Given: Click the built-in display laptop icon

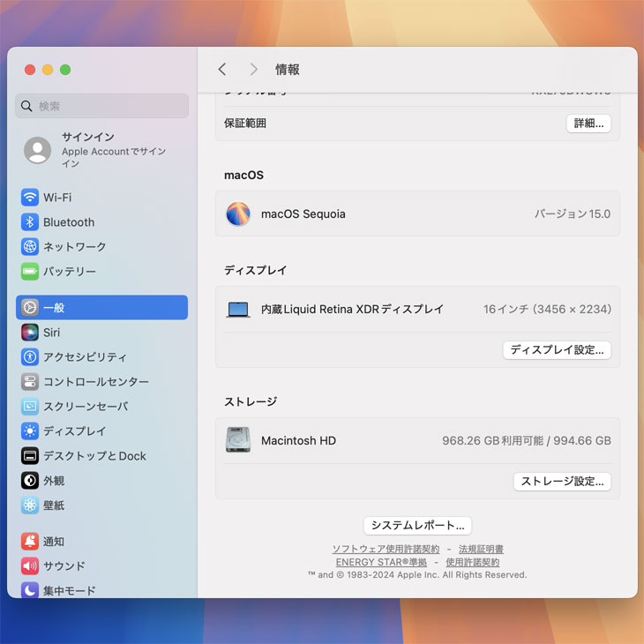Looking at the screenshot, I should tap(238, 310).
